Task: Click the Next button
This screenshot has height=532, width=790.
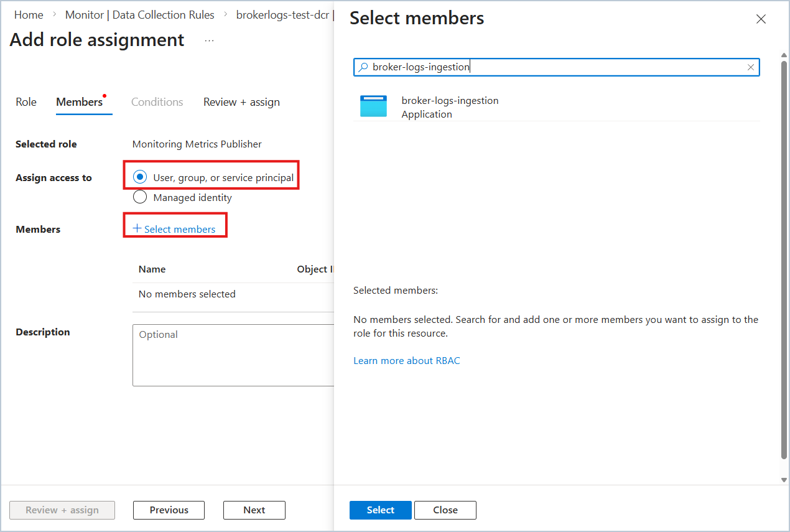Action: click(x=254, y=510)
